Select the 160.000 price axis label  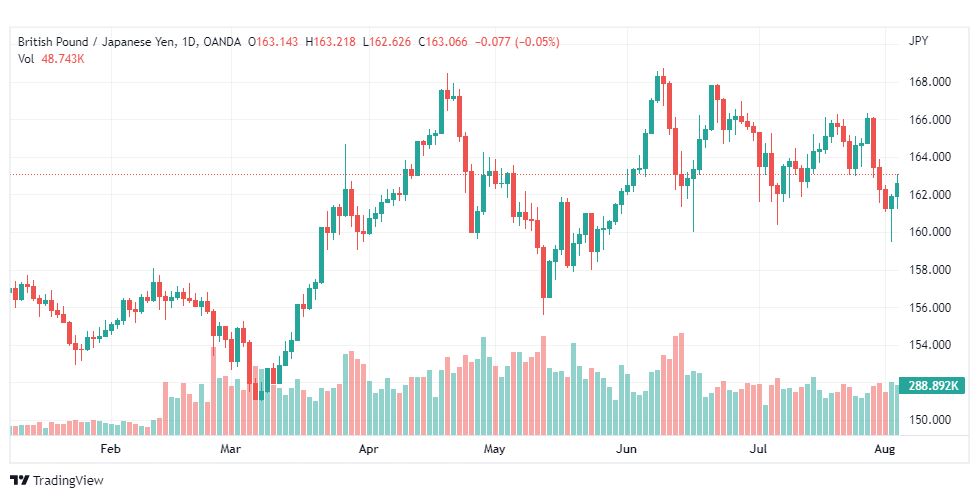pos(930,232)
